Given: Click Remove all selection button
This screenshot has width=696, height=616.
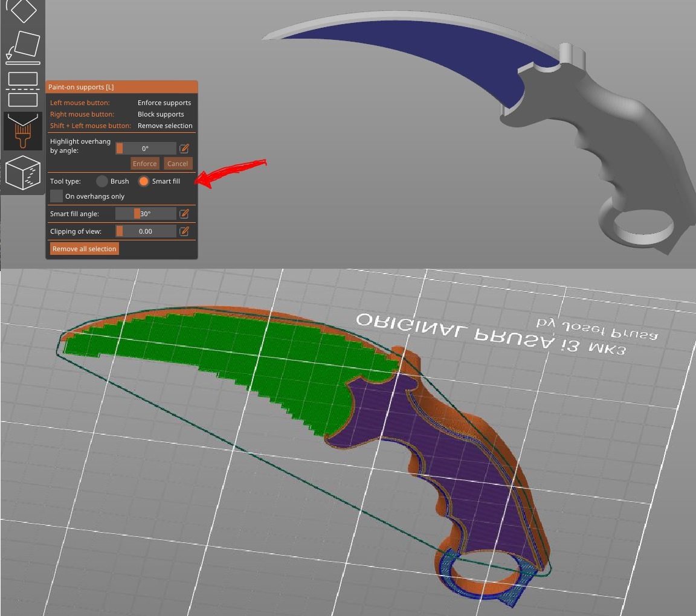Looking at the screenshot, I should coord(84,249).
